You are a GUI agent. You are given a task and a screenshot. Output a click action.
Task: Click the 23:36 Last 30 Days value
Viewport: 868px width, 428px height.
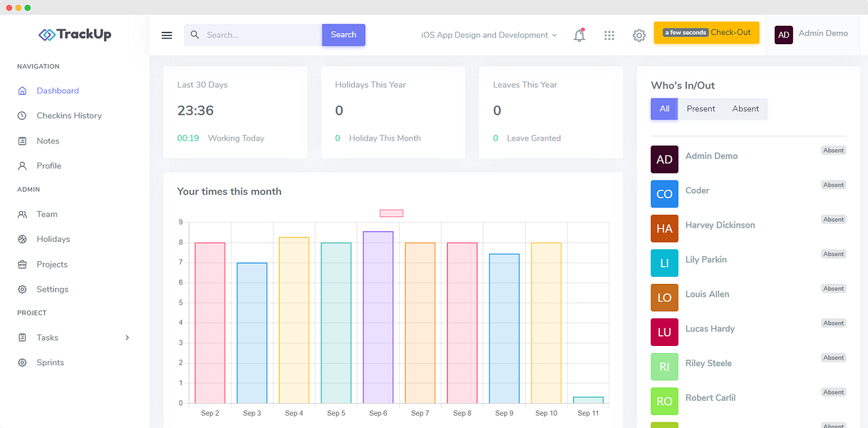[195, 111]
